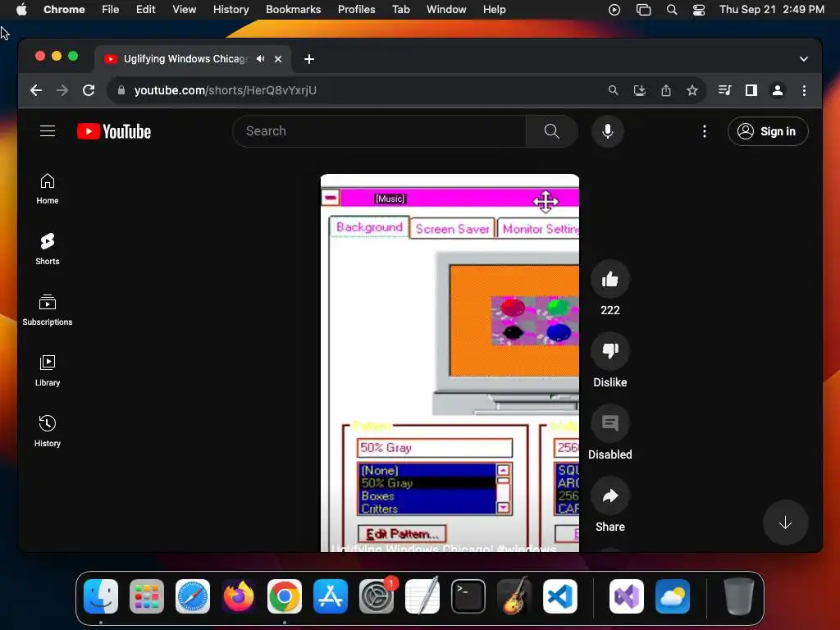The width and height of the screenshot is (840, 630).
Task: Open the Window menu
Action: 446,10
